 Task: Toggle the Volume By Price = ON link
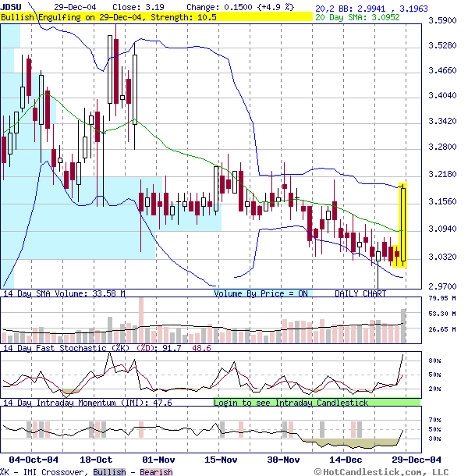click(261, 293)
